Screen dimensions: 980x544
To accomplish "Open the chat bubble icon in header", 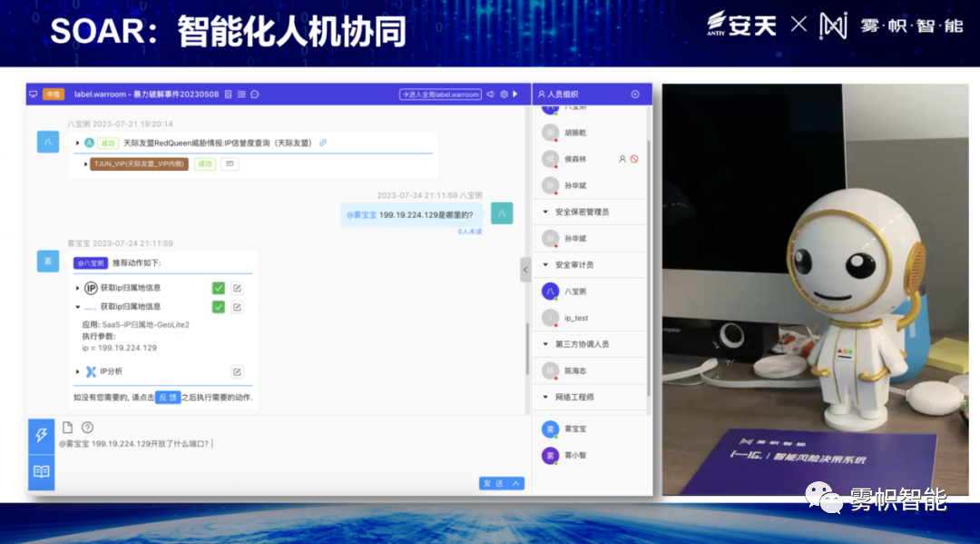I will (255, 94).
